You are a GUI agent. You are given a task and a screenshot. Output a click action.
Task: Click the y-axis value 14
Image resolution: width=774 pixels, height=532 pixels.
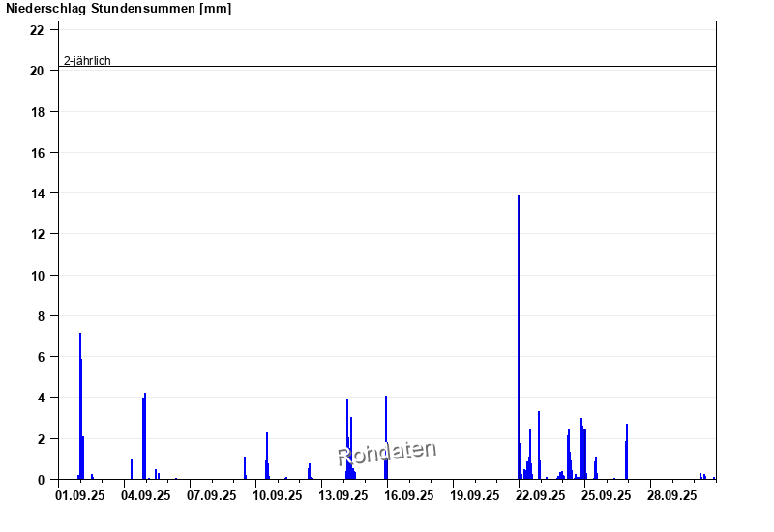pos(37,193)
